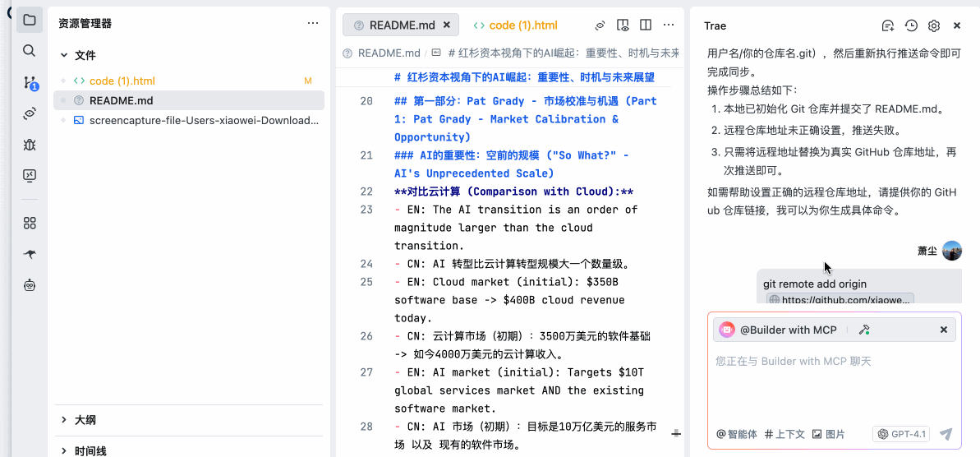This screenshot has height=457, width=980.
Task: Click the sticky heading # 红杉资本视角下的AI崛起
Action: click(524, 78)
